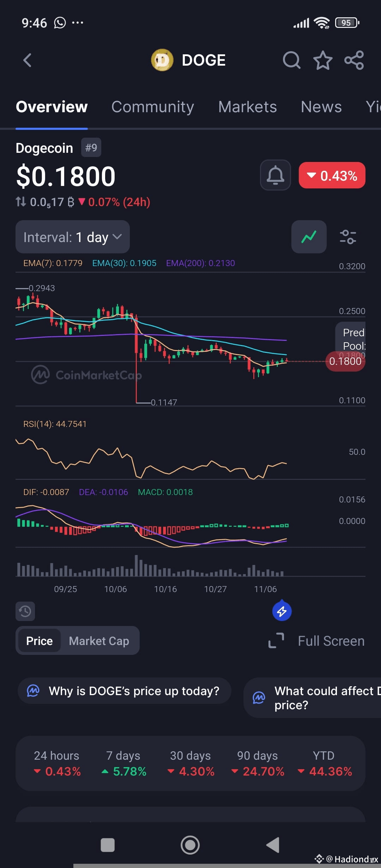The width and height of the screenshot is (381, 868).
Task: Tap the 90 days 24.70% performance cell
Action: (x=258, y=764)
